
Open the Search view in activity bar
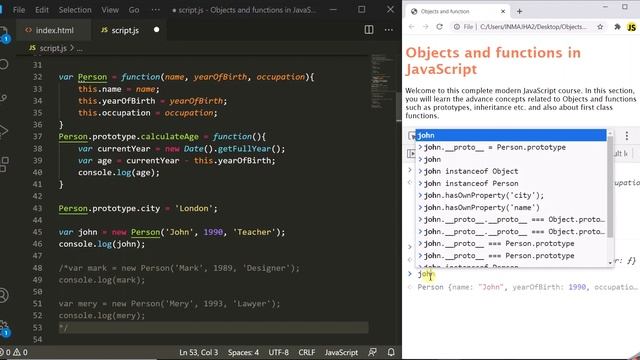4,64
